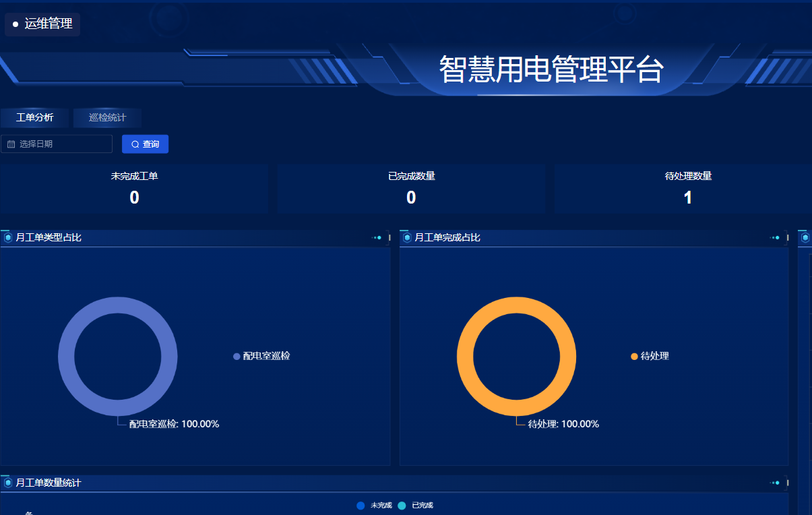Click the dots indicator on 月工单数量统计 header

coord(776,483)
